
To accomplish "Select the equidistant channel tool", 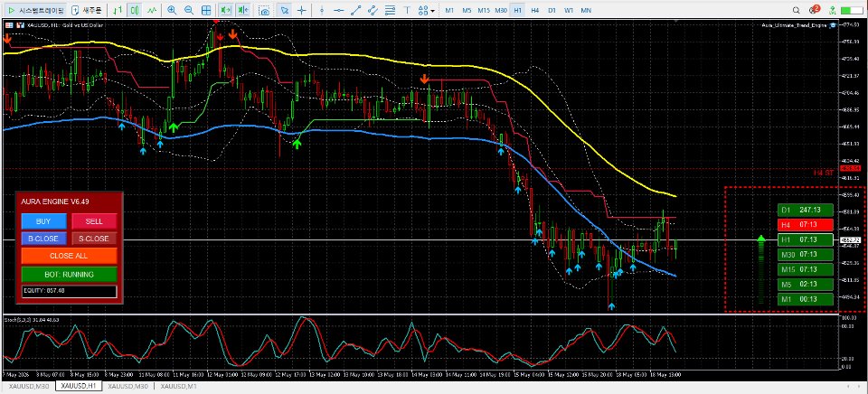I will tap(373, 10).
